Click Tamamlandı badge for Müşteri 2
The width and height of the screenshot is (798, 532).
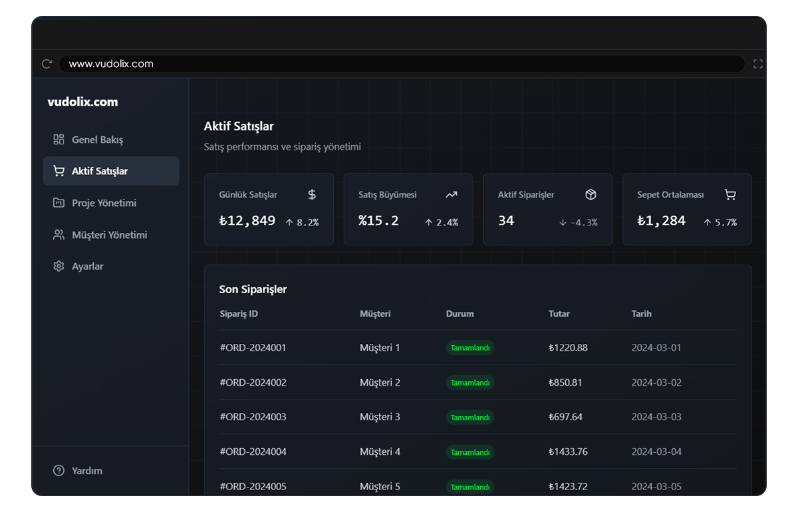[470, 383]
